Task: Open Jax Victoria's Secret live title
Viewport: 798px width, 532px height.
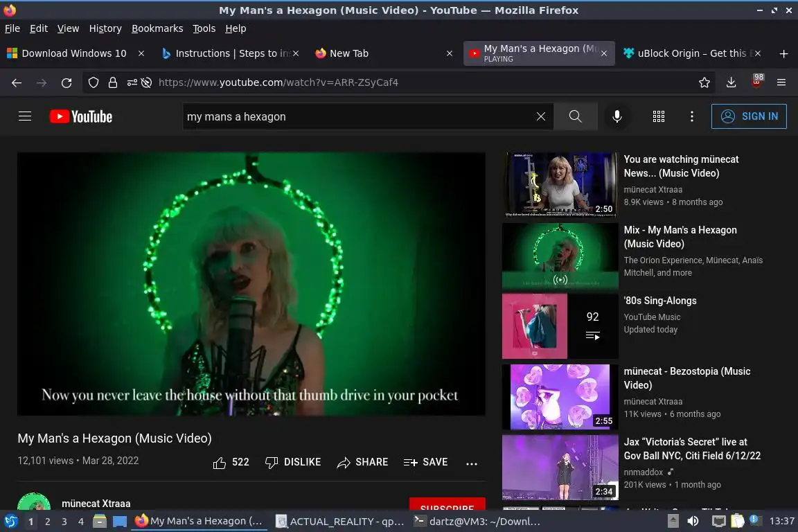Action: pyautogui.click(x=692, y=448)
